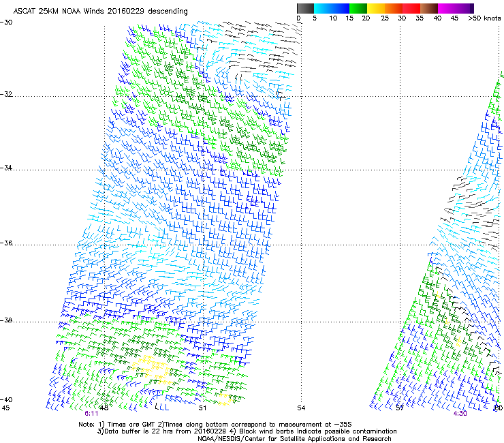Click the 'NOAA/NESDIS/Center for Satellite Applications and Research' credit
The width and height of the screenshot is (504, 443).
(294, 439)
